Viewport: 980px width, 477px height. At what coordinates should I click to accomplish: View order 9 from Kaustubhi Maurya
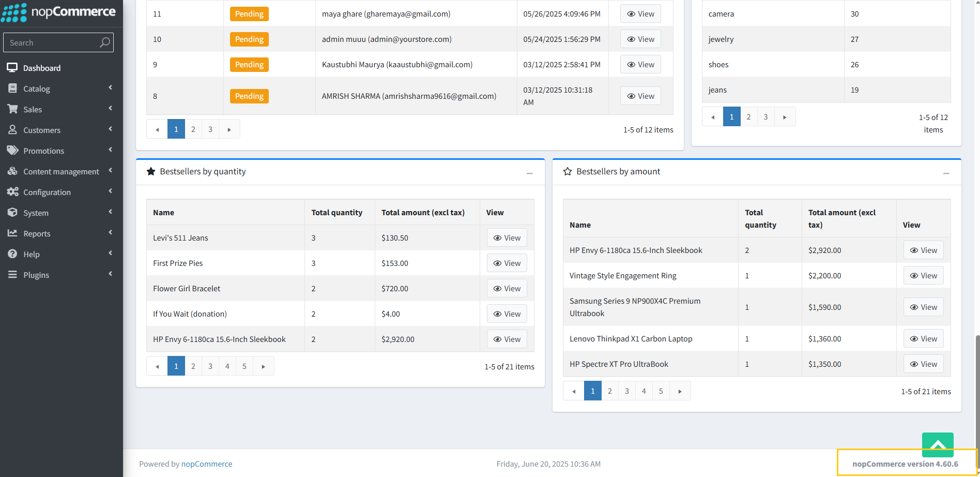[640, 65]
